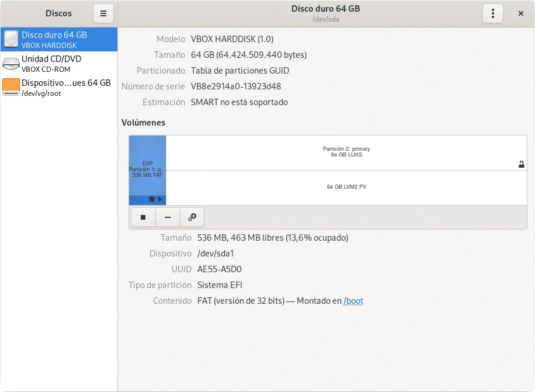Click the star icon in the ESP partition
Viewport: 535px width, 392px height.
tap(152, 199)
